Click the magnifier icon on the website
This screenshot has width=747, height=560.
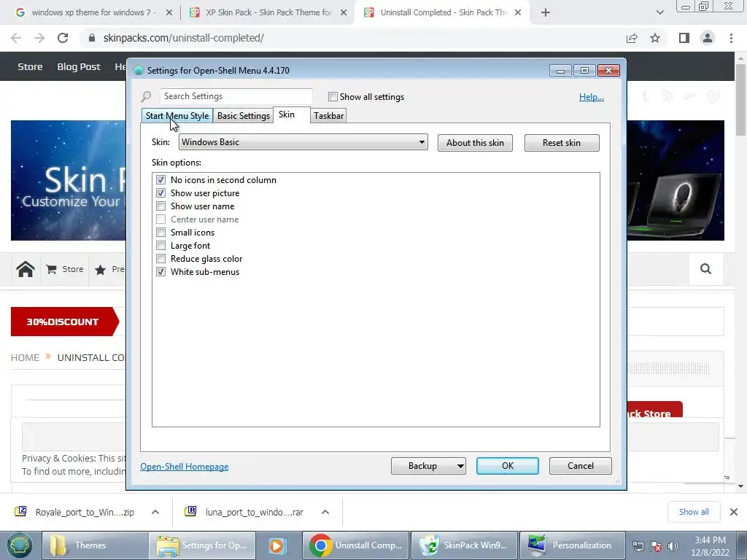[705, 270]
